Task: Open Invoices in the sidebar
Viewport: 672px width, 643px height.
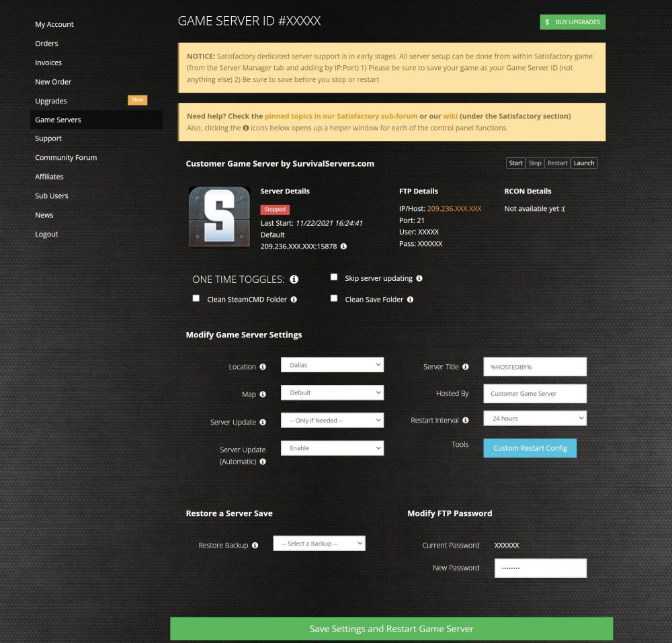Action: 48,62
